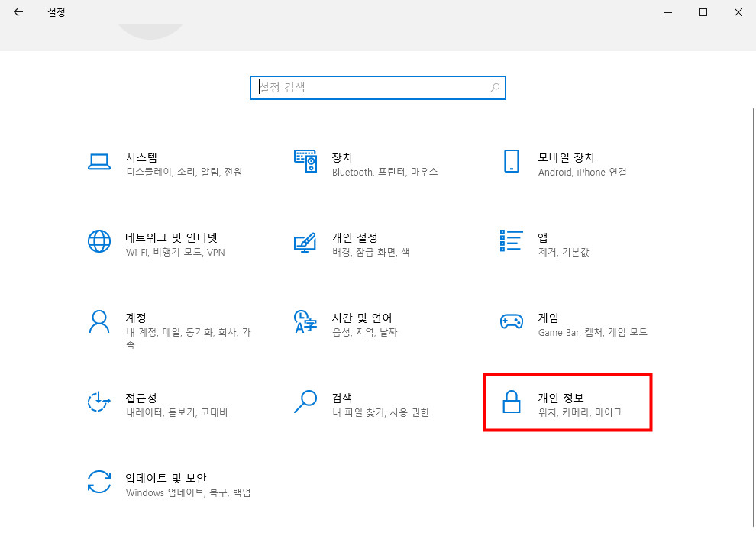
Task: Click the text Windows 업데이트, 복구, 백업
Action: coord(188,492)
